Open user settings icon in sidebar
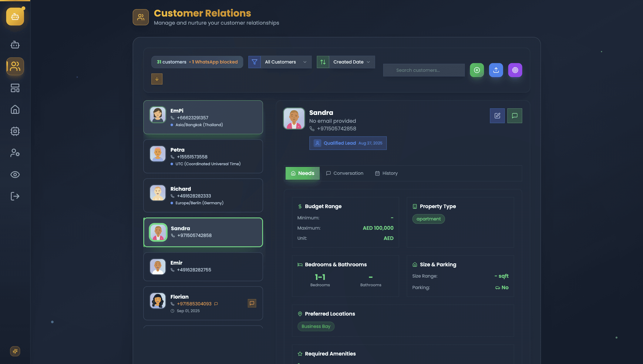 click(x=15, y=153)
